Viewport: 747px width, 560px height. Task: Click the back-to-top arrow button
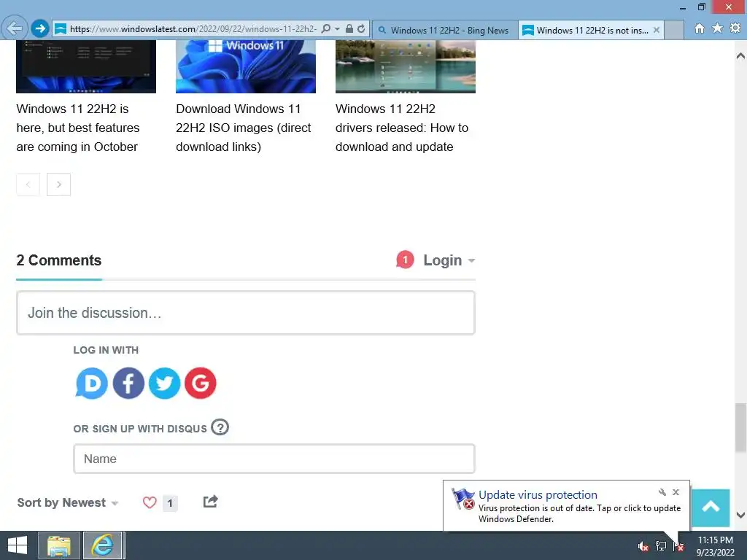[x=711, y=507]
